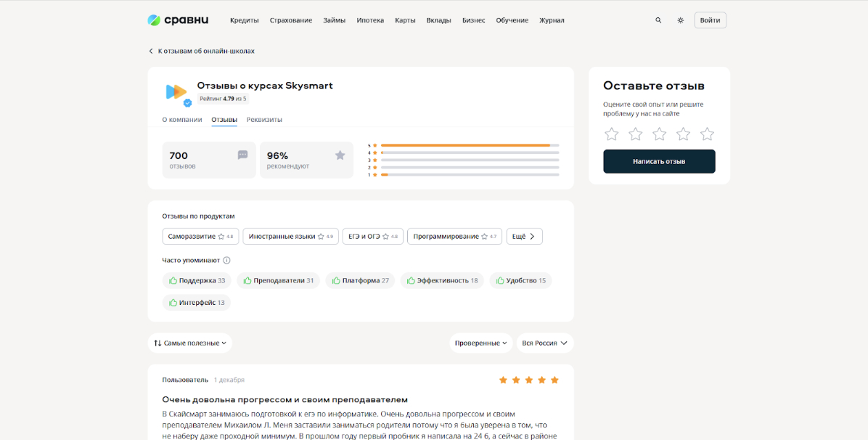Click the Рейтинг 4.79 из 5 badge
Screen dimensions: 868x440
click(223, 99)
